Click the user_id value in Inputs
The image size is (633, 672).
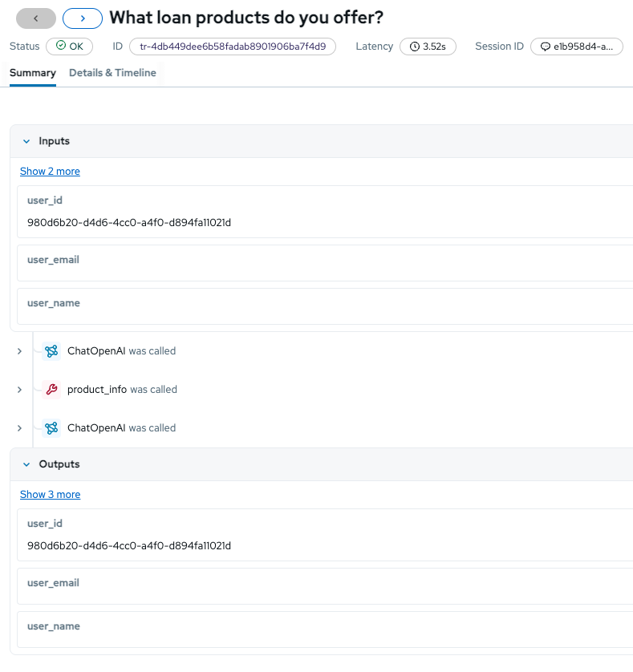coord(129,222)
